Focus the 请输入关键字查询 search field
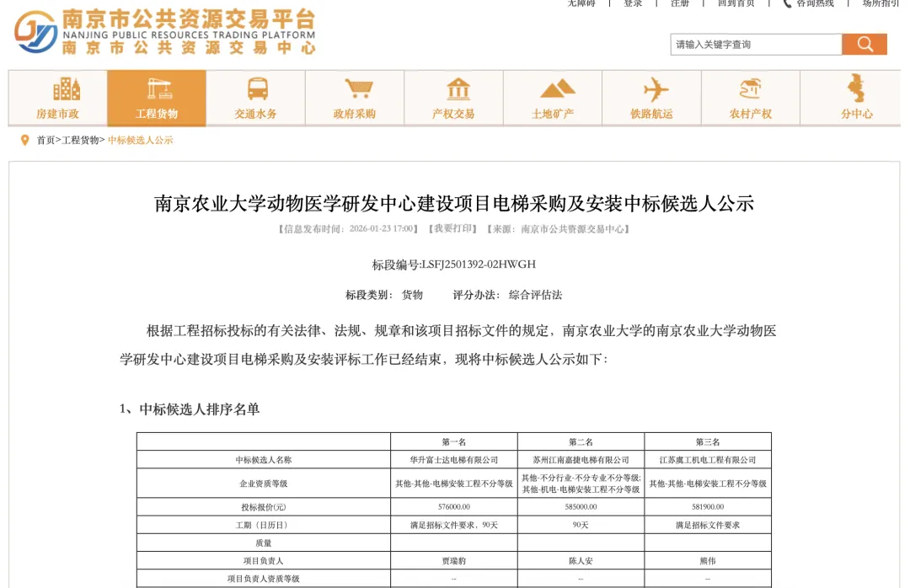This screenshot has width=910, height=588. (756, 44)
